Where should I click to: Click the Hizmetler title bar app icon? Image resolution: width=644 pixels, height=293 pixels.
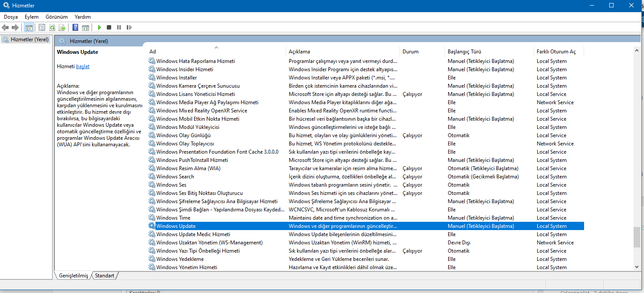[x=6, y=6]
